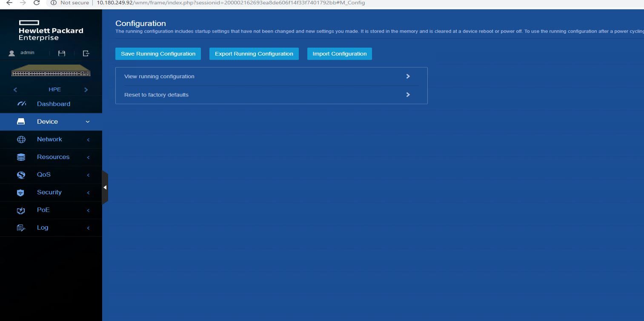This screenshot has height=321, width=644.
Task: Expand View running configuration arrow
Action: [408, 77]
